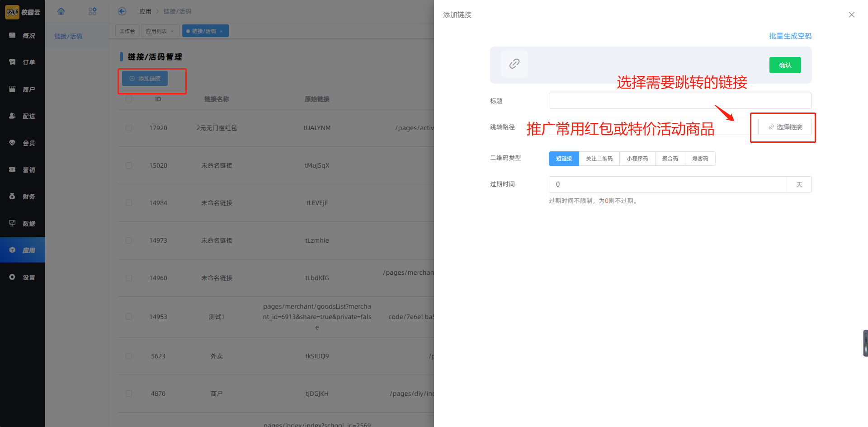The image size is (868, 427).
Task: Click the 链接名称 column header
Action: click(217, 99)
